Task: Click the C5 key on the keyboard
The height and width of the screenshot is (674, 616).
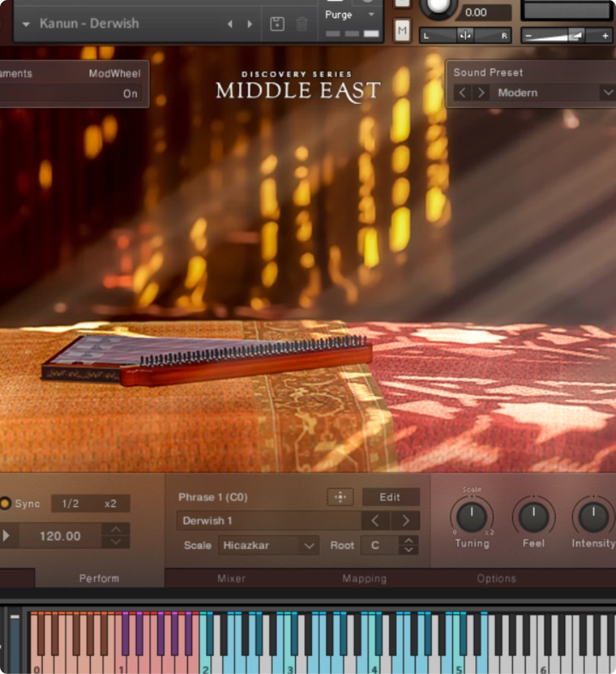Action: [459, 661]
